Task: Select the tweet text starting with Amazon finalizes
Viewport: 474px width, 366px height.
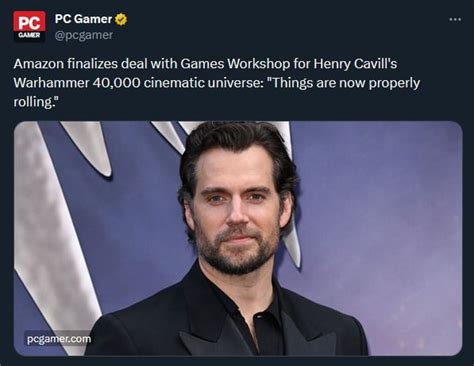Action: [217, 83]
